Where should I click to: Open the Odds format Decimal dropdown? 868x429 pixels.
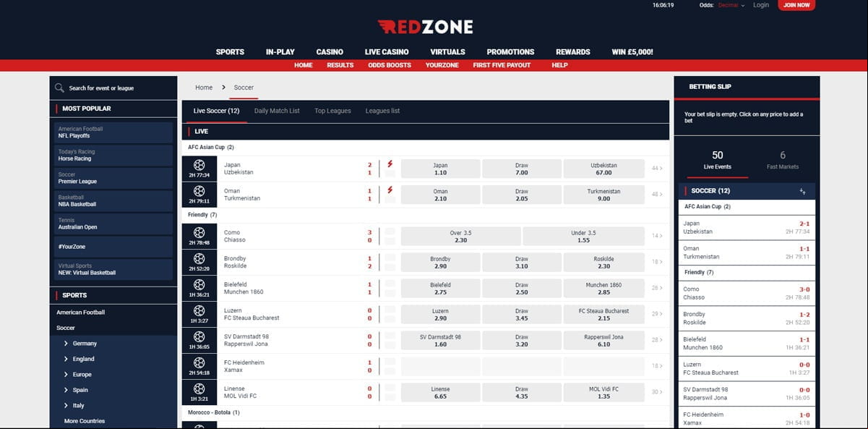click(x=731, y=5)
